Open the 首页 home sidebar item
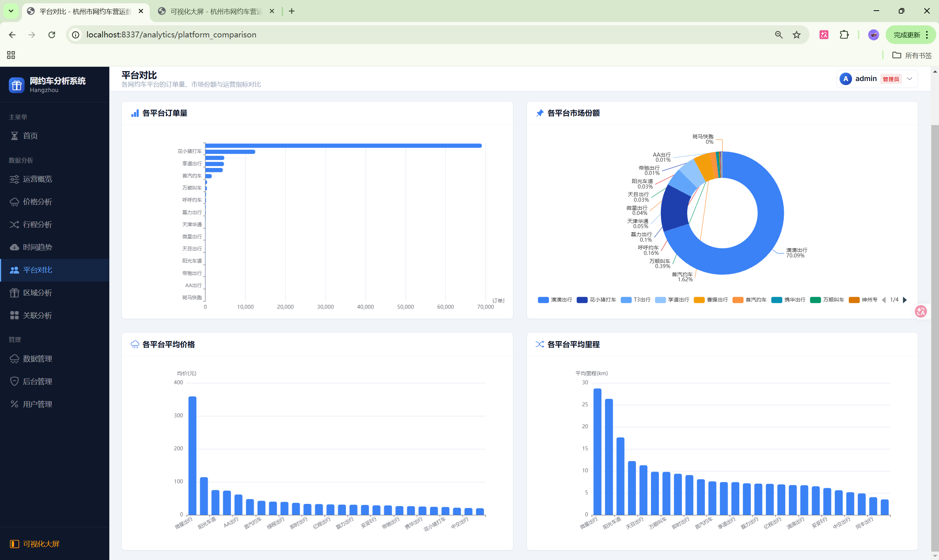The width and height of the screenshot is (939, 560). [30, 136]
